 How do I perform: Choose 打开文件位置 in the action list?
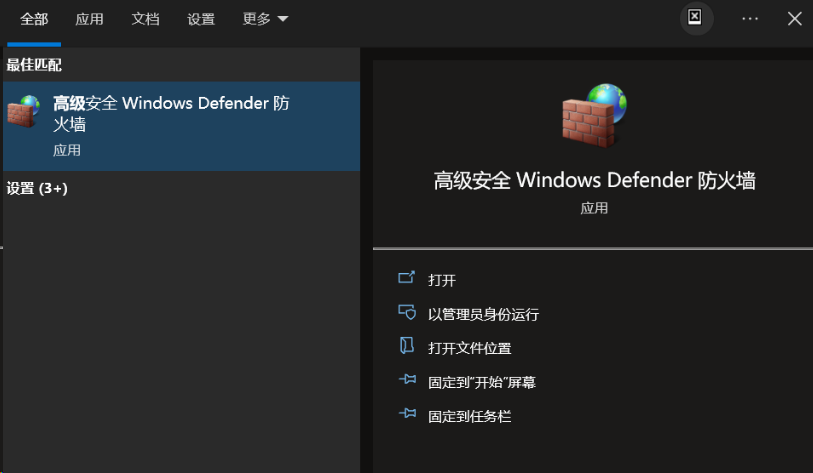click(x=469, y=348)
